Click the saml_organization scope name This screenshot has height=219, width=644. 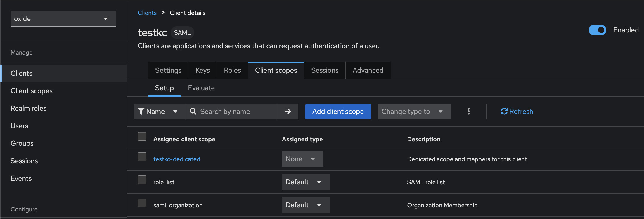(178, 205)
